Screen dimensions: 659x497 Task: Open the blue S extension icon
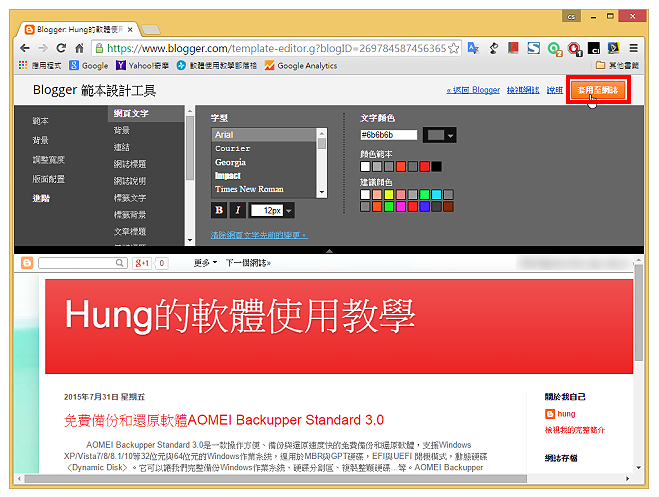[x=534, y=48]
